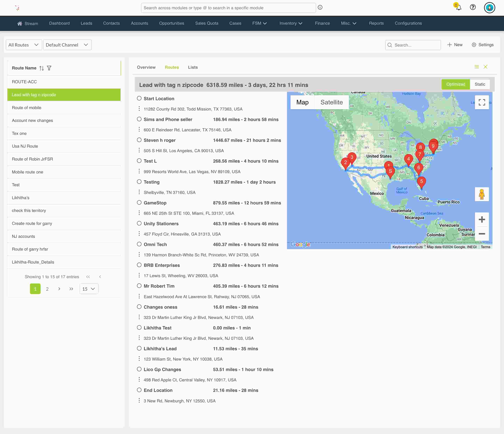Open the Usa NJ Route entry
504x434 pixels.
pos(25,146)
